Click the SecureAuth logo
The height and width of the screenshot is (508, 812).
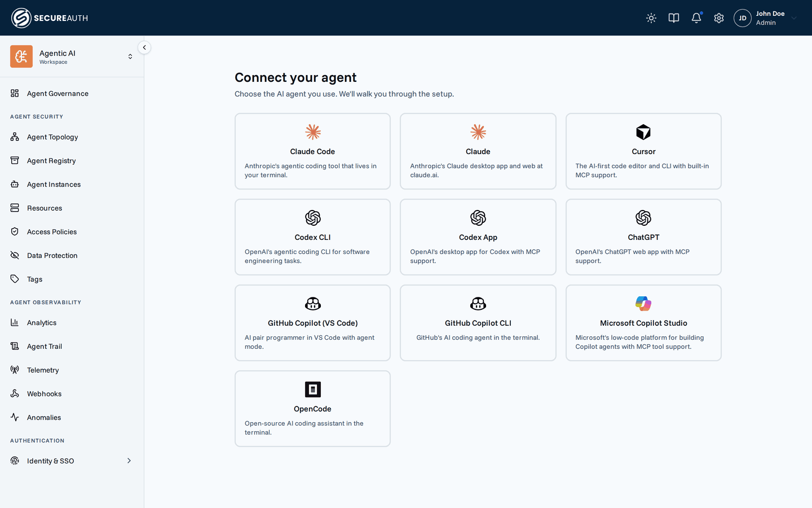pyautogui.click(x=50, y=18)
